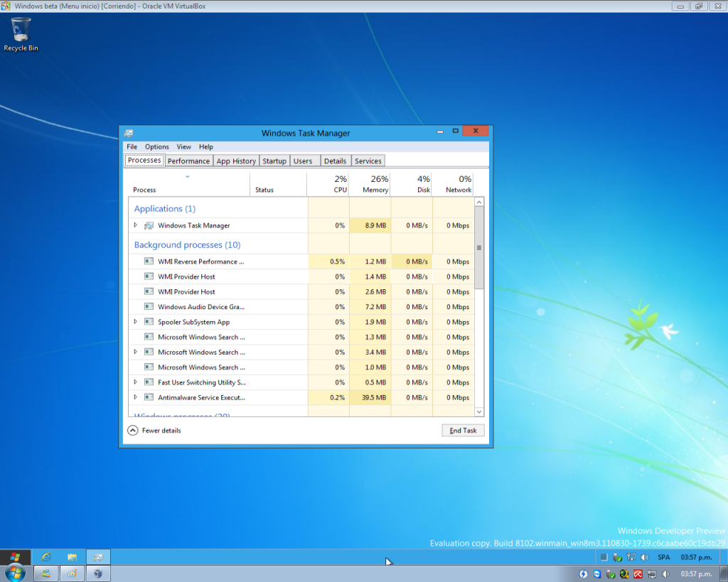Viewport: 728px width, 582px height.
Task: Switch to the Performance tab
Action: tap(188, 161)
